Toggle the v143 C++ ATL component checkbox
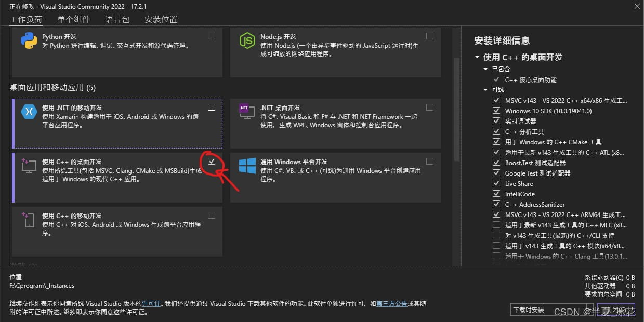The width and height of the screenshot is (644, 322). [496, 152]
